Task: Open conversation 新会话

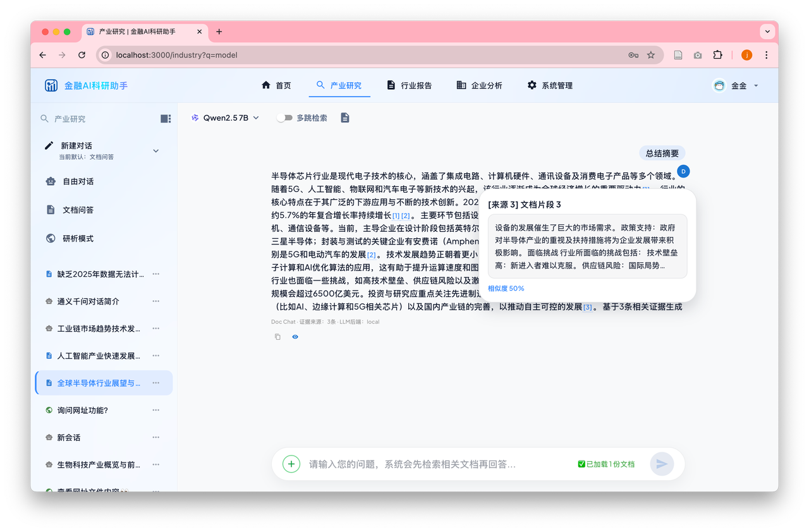Action: [x=69, y=437]
